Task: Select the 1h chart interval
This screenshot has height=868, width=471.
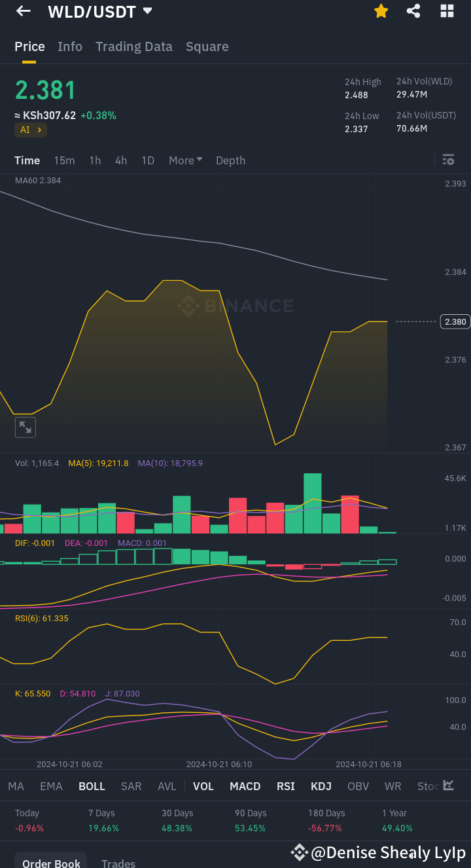Action: pos(95,160)
